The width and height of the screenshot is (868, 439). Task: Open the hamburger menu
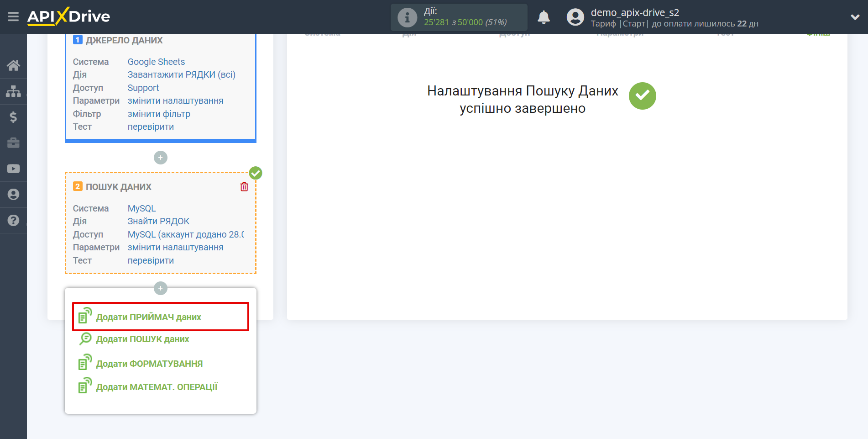pos(13,17)
